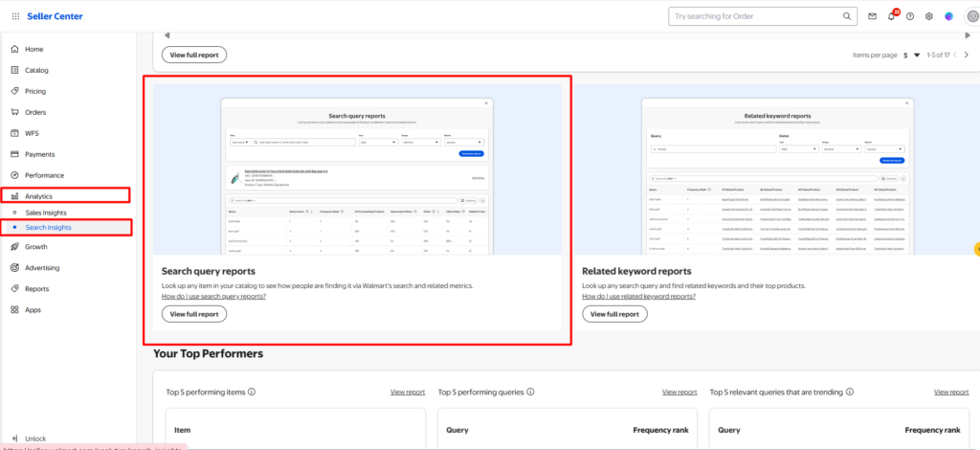The image size is (980, 450).
Task: Click the Orders cart icon
Action: pos(14,113)
